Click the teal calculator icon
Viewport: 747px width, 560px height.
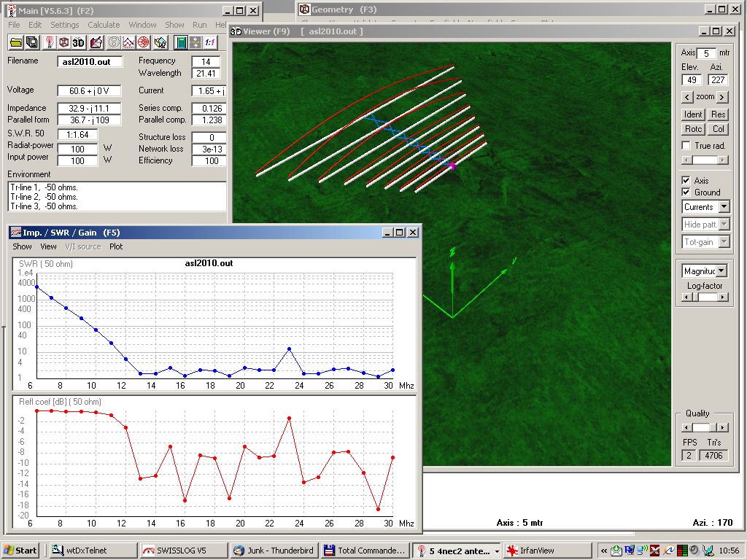(181, 42)
